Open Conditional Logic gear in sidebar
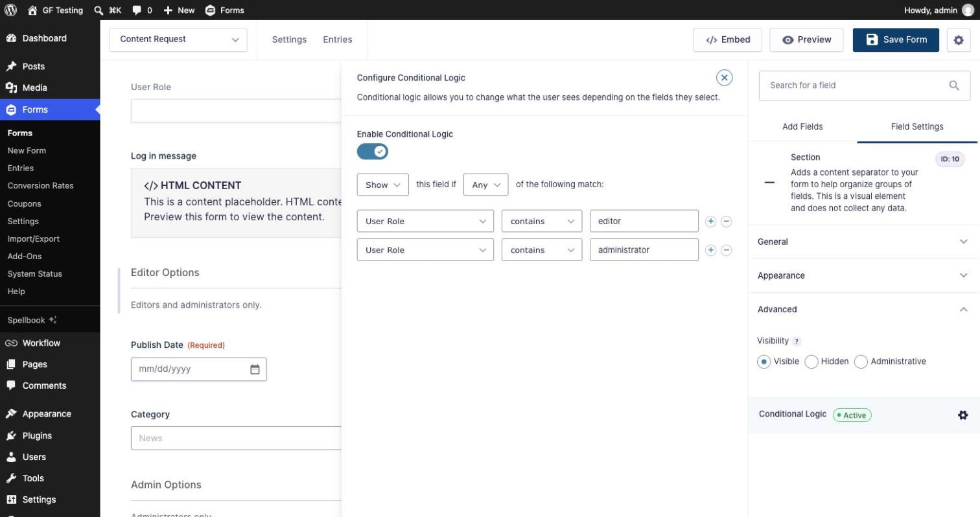The height and width of the screenshot is (517, 980). [963, 415]
